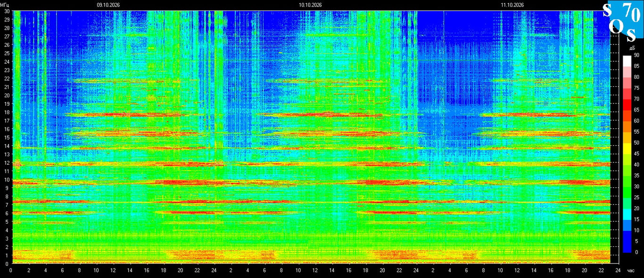Viewport: 644px width, 278px height.
Task: Click the 90 value on the dB scale
Action: click(x=636, y=55)
